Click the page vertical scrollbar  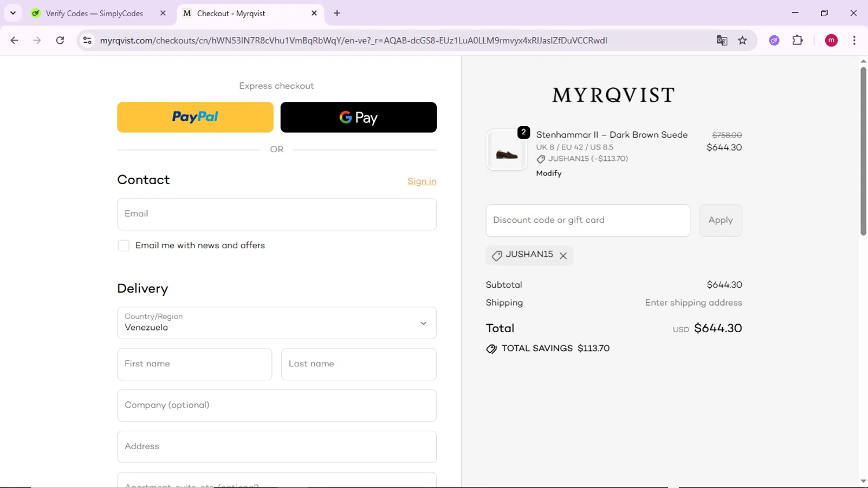(863, 151)
